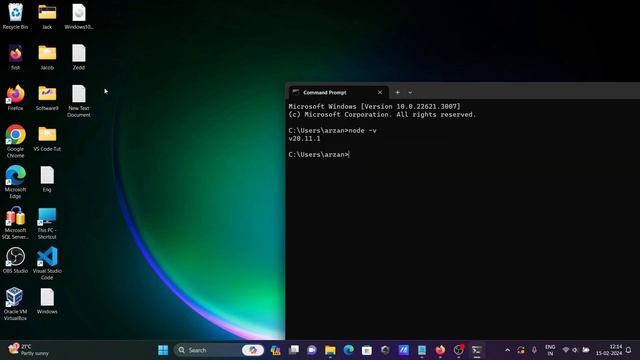Open the notifications bell
The height and width of the screenshot is (360, 640).
point(629,350)
